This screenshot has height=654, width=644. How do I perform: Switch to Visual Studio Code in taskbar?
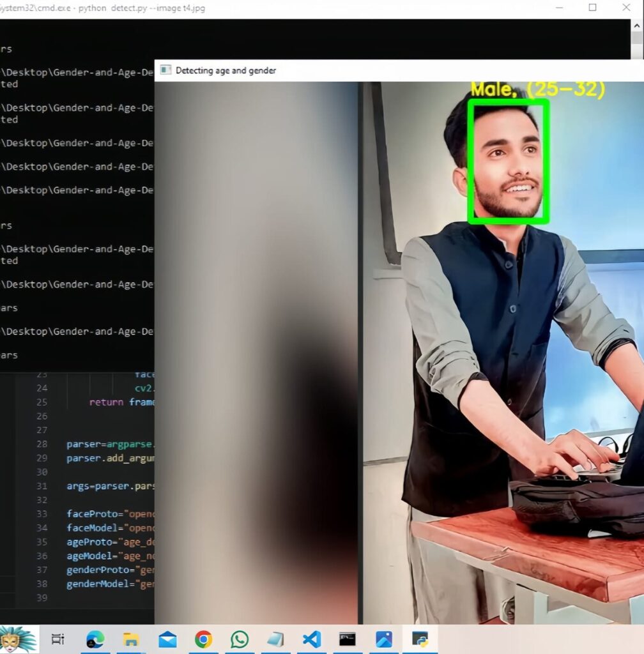point(312,639)
